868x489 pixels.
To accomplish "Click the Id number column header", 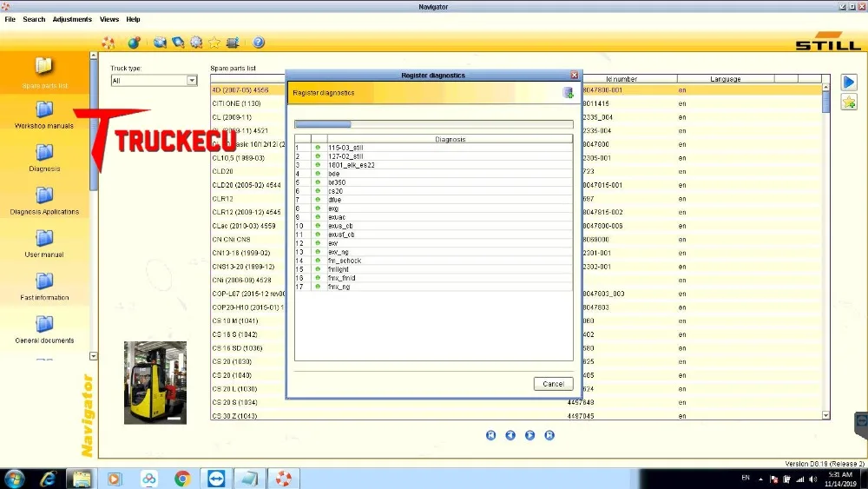I will (621, 79).
